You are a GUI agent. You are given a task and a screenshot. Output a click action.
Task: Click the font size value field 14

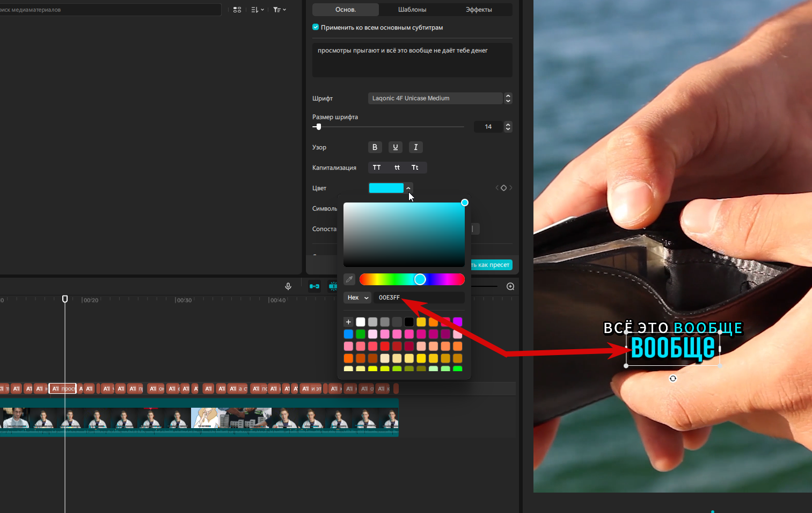(488, 127)
